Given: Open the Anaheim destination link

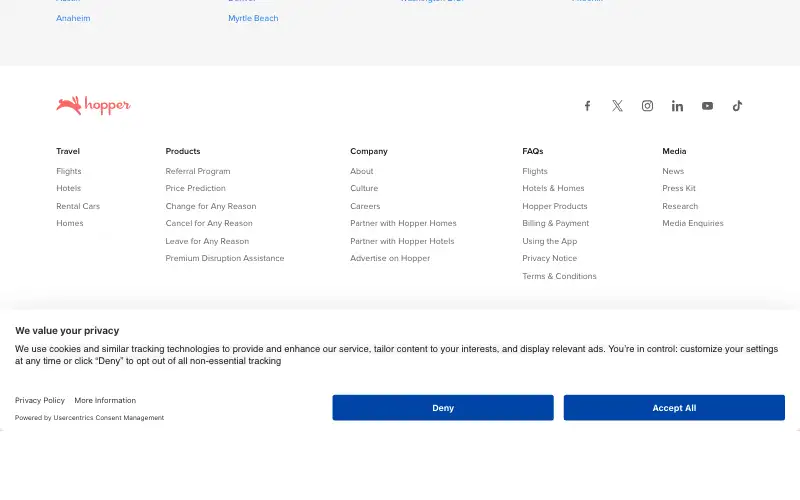Looking at the screenshot, I should click(x=73, y=18).
